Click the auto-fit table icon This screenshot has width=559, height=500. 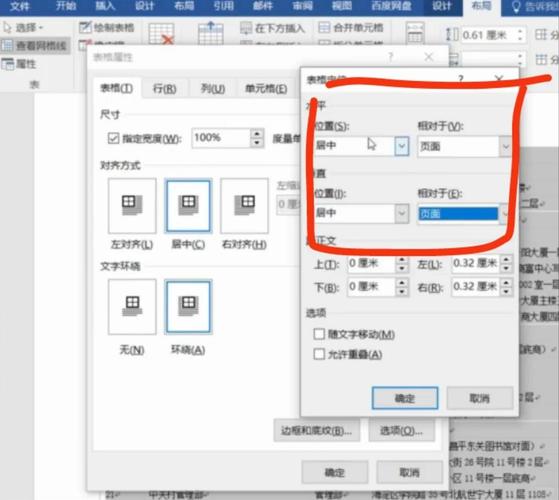(x=415, y=33)
